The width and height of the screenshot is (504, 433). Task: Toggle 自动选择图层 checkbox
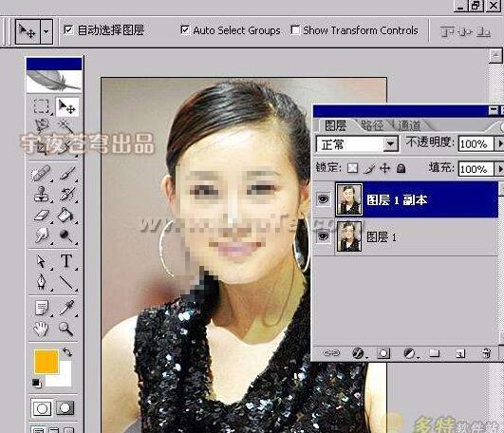click(x=68, y=29)
